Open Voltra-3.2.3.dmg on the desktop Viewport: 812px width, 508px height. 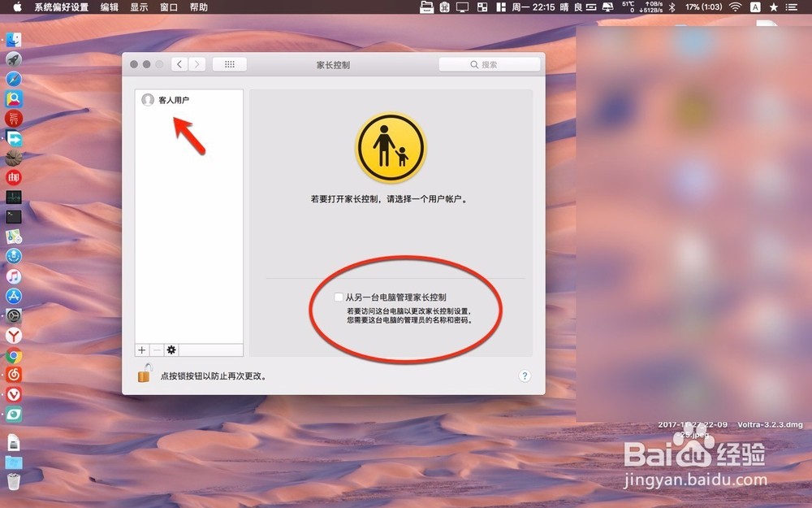click(770, 424)
